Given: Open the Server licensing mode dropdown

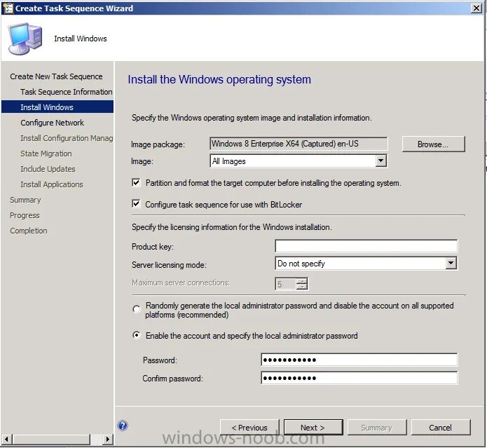Looking at the screenshot, I should click(451, 264).
